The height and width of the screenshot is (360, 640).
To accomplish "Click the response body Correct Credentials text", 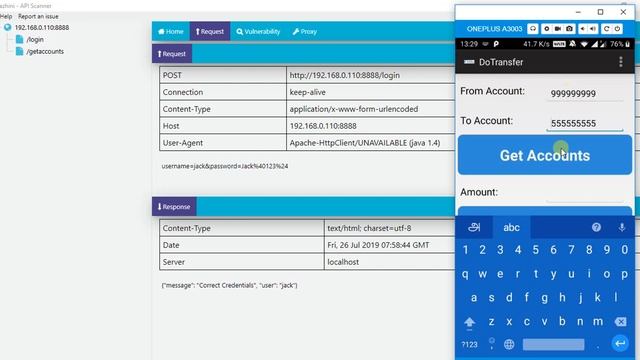I will [x=229, y=285].
